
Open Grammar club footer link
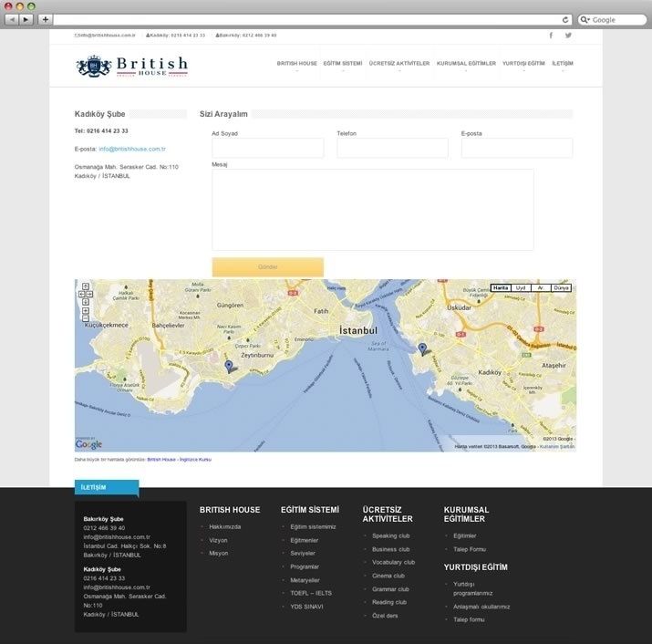(390, 589)
